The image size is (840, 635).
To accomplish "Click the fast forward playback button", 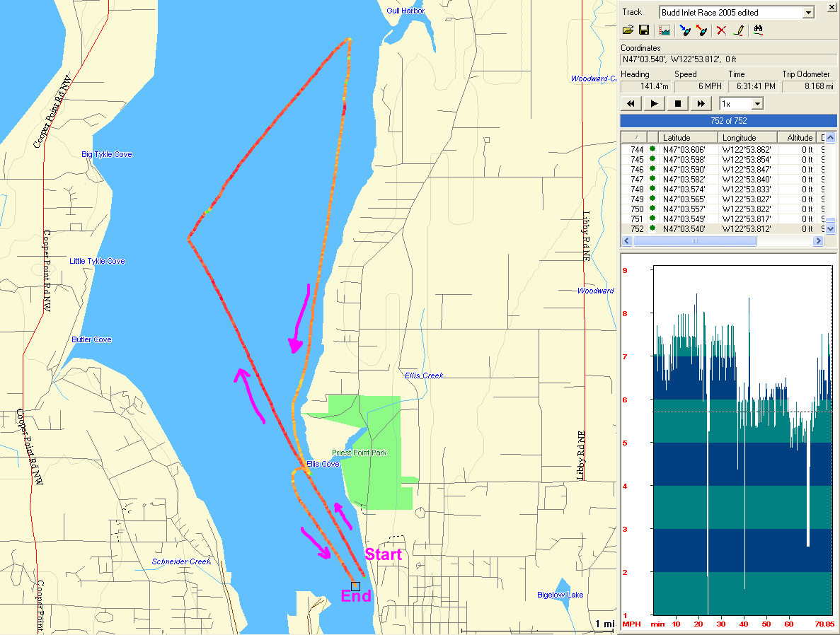I will [701, 104].
